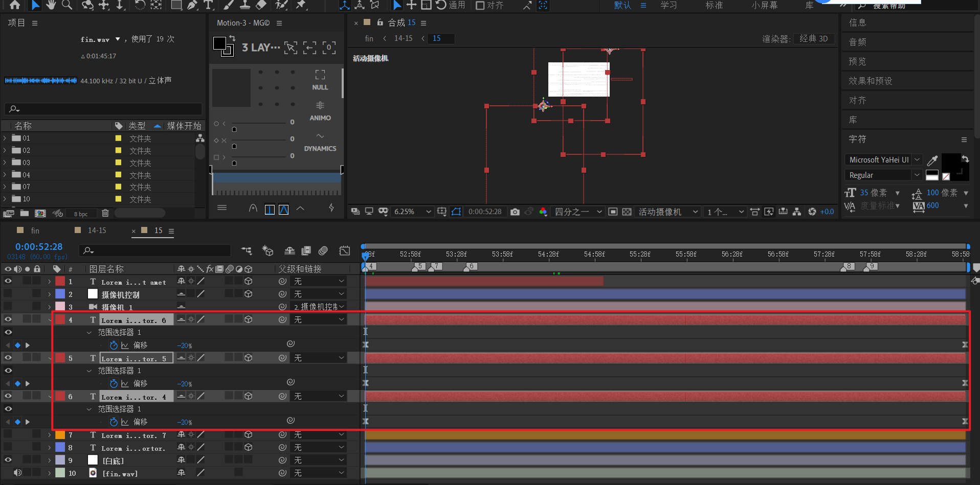Delete selected project item trash icon
Viewport: 980px width, 485px height.
click(x=105, y=213)
